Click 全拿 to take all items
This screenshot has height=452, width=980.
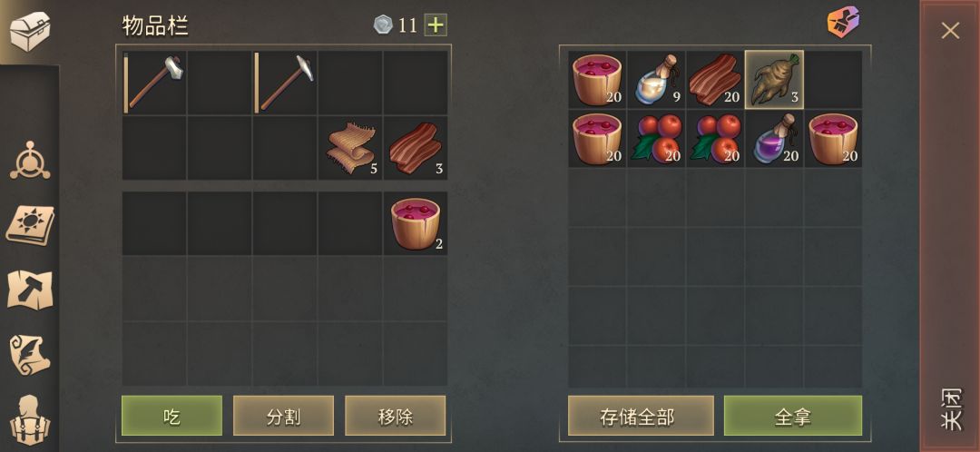coord(792,416)
